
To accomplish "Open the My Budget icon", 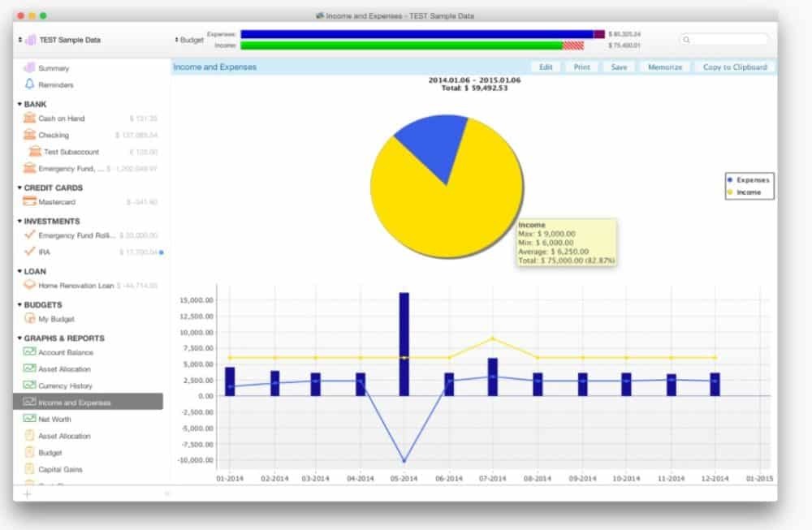I will pyautogui.click(x=30, y=319).
